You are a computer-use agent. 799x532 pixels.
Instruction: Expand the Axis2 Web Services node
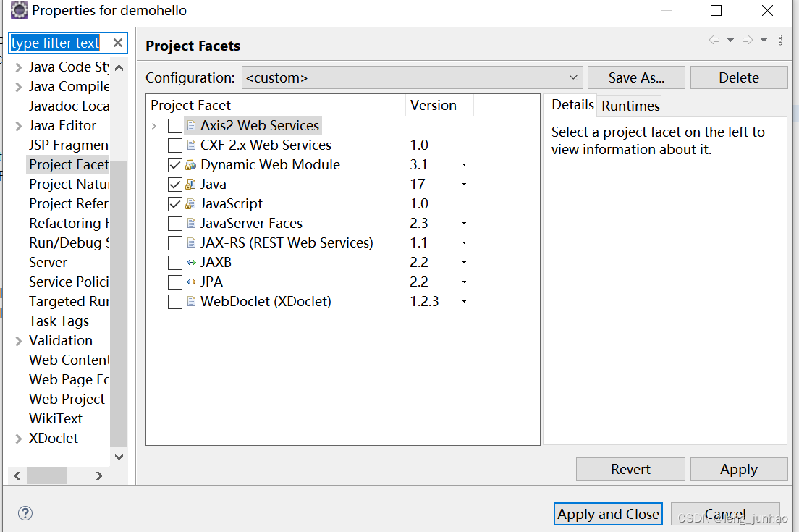pos(153,125)
